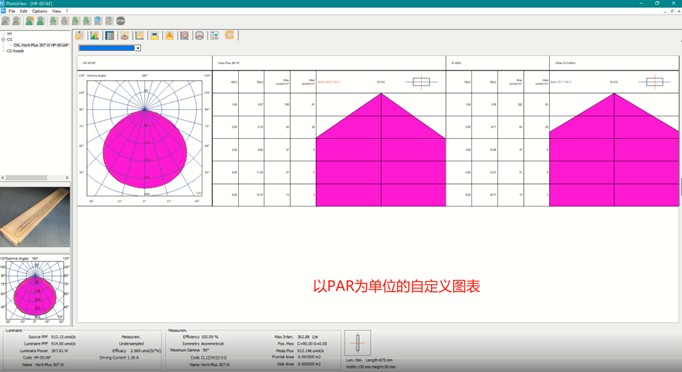
Task: Click the horizontal scrollbar under the tree panel
Action: (x=35, y=178)
